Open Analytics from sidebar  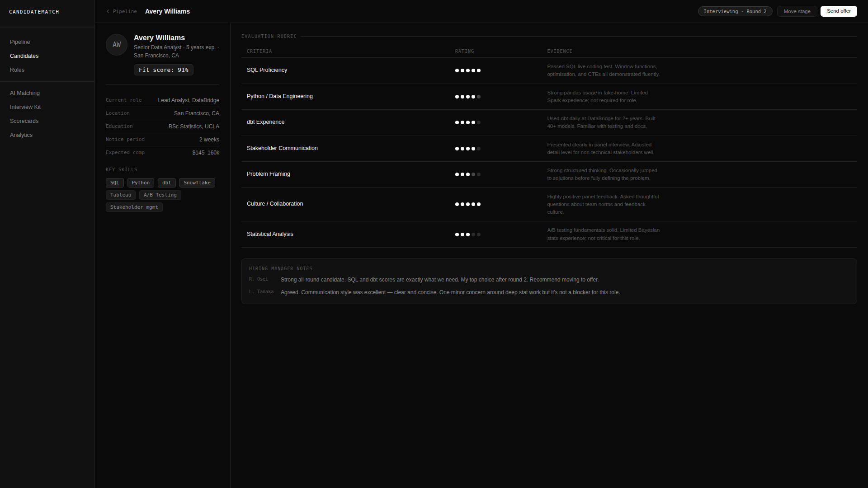pos(21,135)
